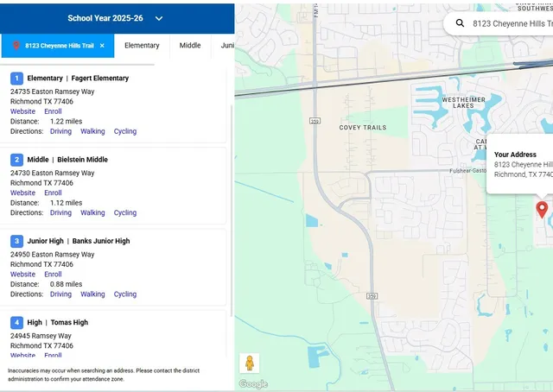Open Website link for Fagert Elementary
Viewport: 553px width, 392px height.
coord(23,111)
